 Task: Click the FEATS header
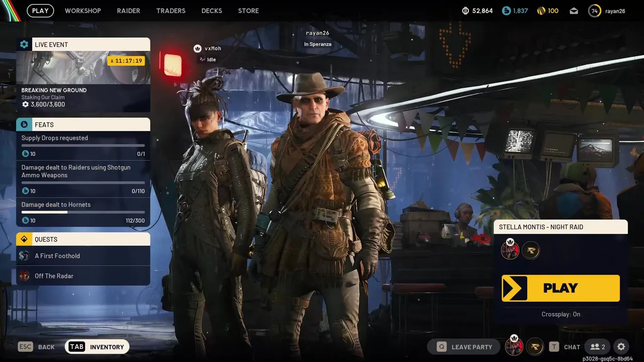pyautogui.click(x=83, y=124)
